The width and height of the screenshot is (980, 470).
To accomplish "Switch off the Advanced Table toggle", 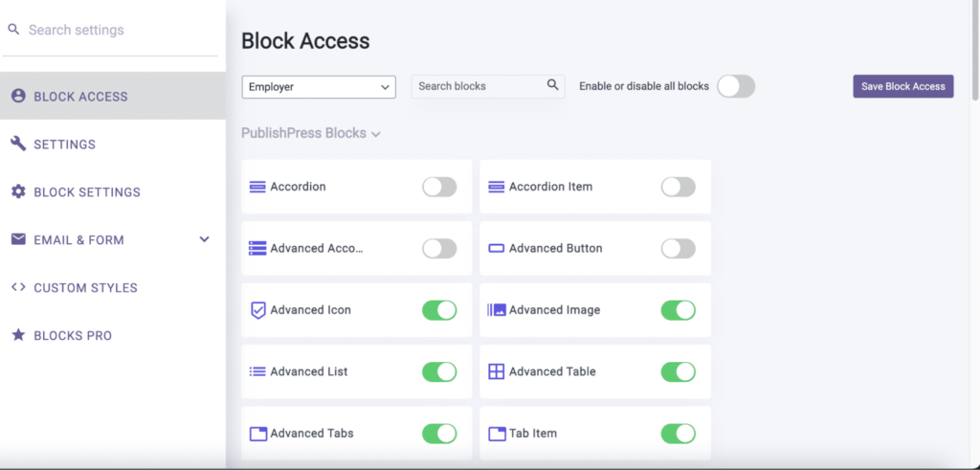I will (679, 371).
